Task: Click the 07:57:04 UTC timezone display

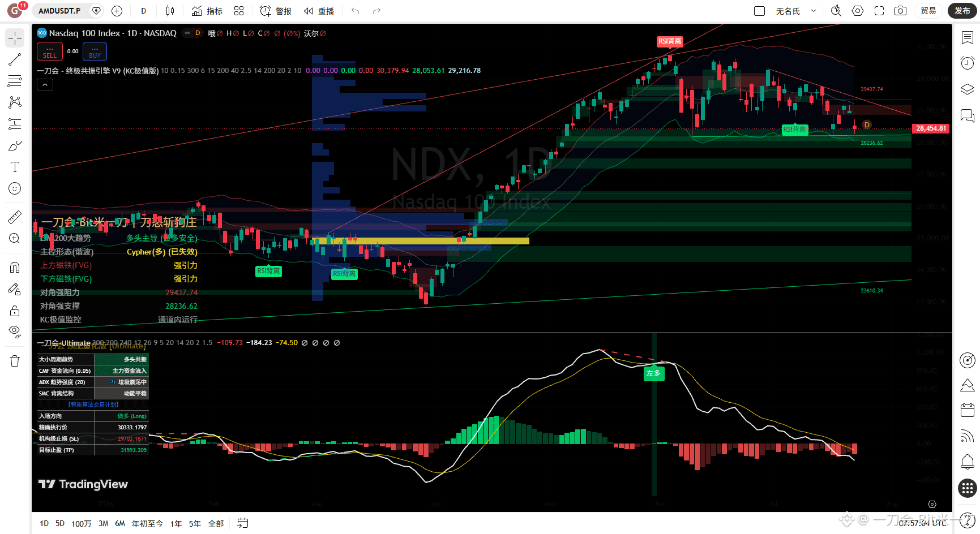Action: (923, 523)
